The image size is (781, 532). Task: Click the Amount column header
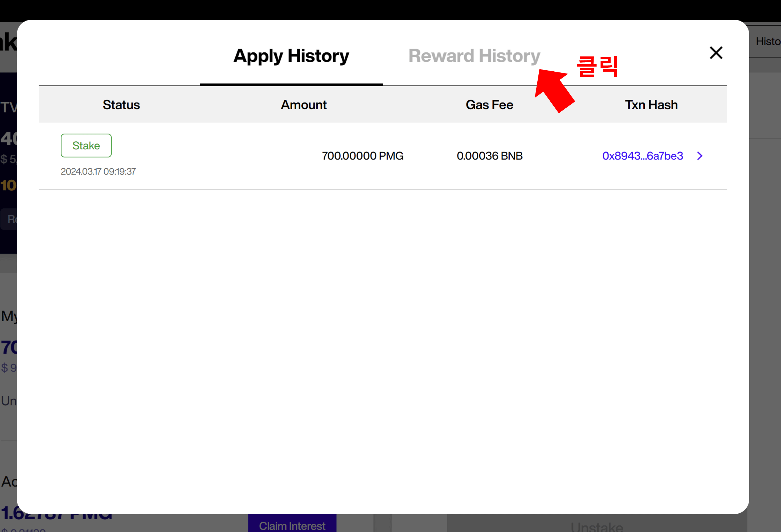tap(304, 105)
